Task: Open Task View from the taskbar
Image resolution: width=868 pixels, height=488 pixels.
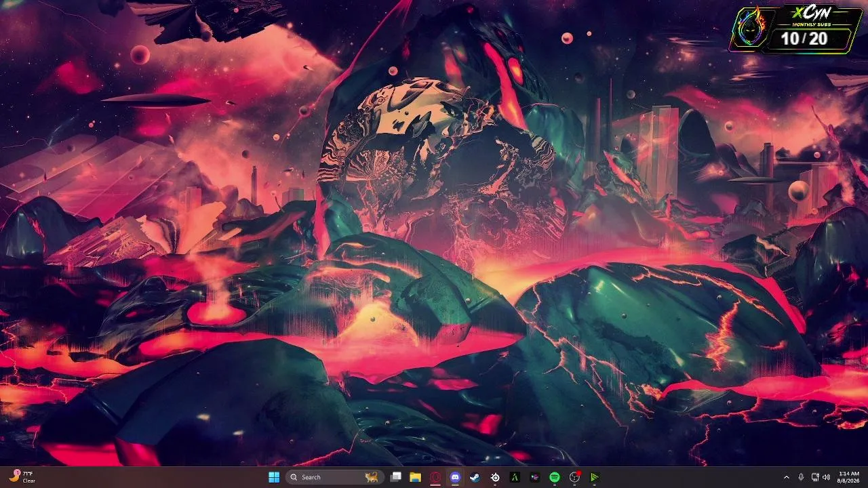Action: (x=396, y=477)
